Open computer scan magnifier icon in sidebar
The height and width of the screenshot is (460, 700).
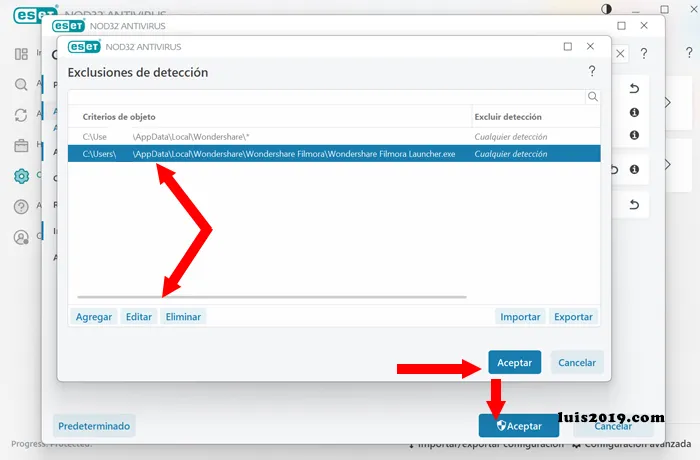[21, 84]
